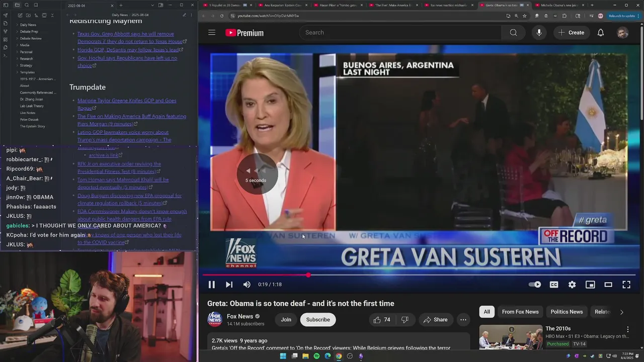Open The 2010s video thumbnail
The image size is (644, 362).
point(511,337)
